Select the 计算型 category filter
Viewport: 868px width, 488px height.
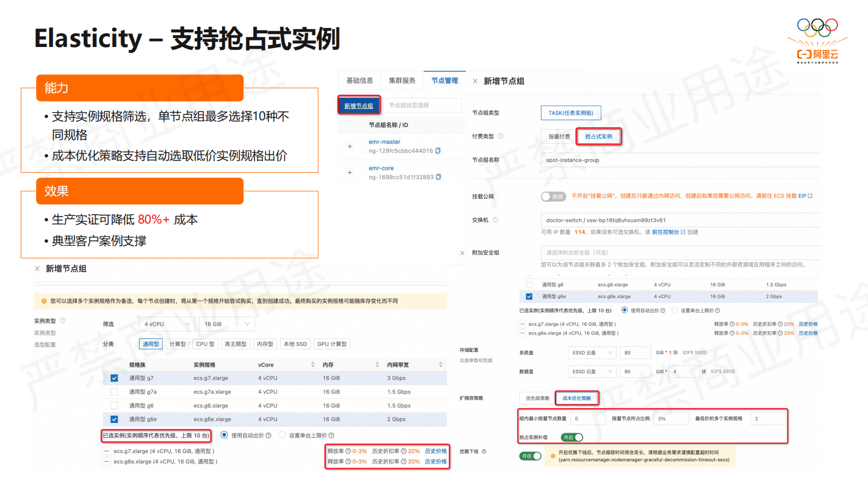pyautogui.click(x=178, y=344)
